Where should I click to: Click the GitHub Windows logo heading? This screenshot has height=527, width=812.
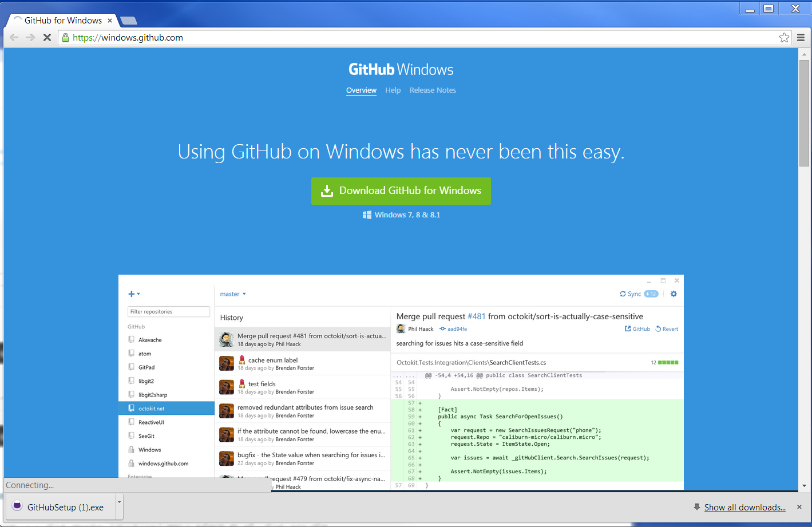pyautogui.click(x=401, y=70)
